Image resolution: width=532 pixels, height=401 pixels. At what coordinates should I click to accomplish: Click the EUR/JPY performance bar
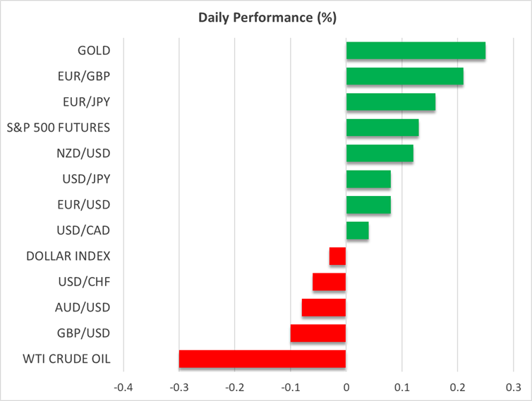click(x=390, y=102)
